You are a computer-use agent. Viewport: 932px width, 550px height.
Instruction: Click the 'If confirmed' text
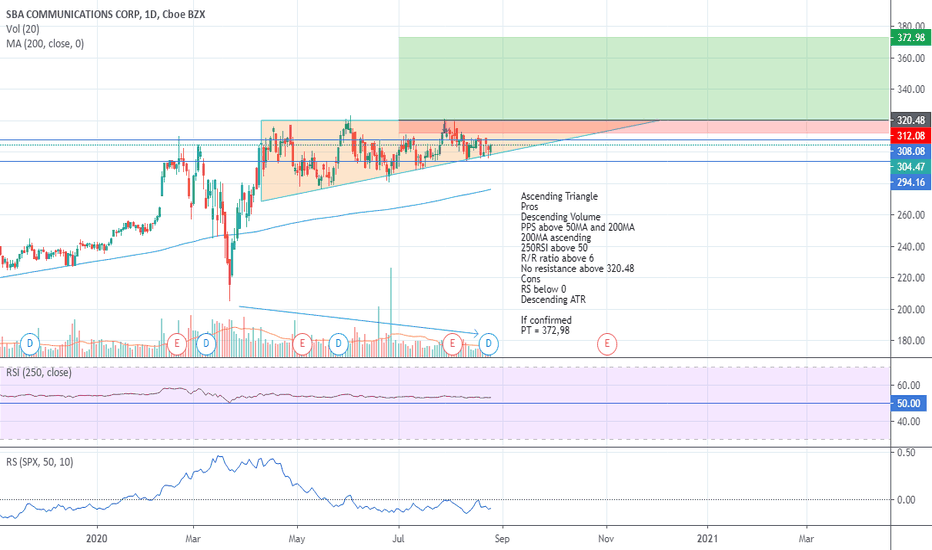tap(546, 320)
